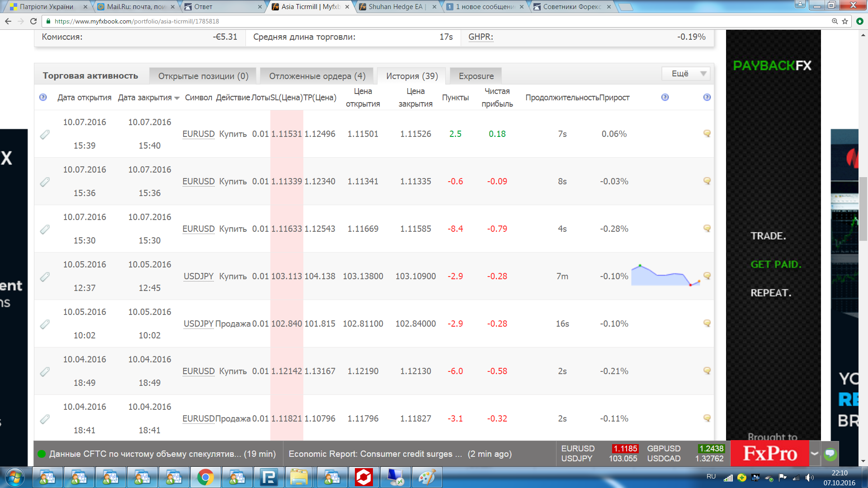This screenshot has height=488, width=868.
Task: Click the FxPro banner logo
Action: pyautogui.click(x=769, y=454)
